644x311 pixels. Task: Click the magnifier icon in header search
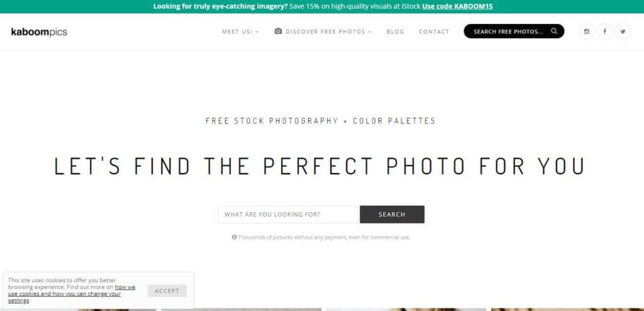pyautogui.click(x=554, y=31)
